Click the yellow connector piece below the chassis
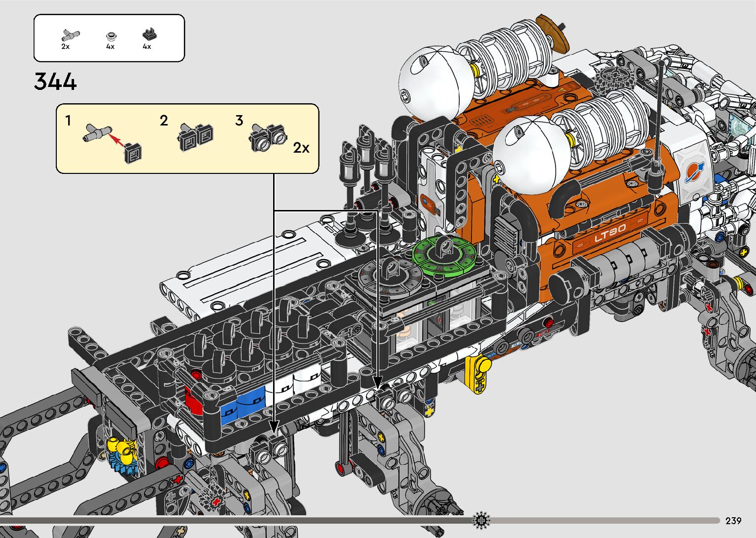This screenshot has width=756, height=538. (477, 372)
